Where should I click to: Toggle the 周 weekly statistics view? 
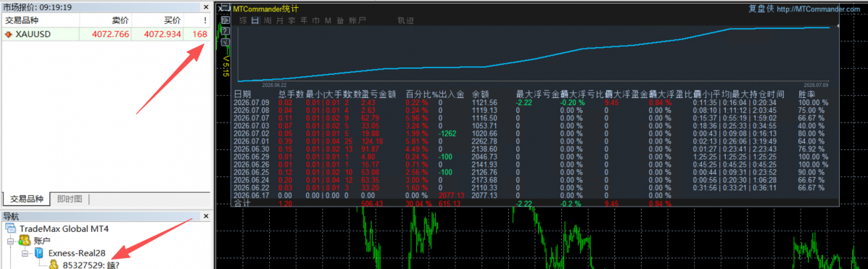click(x=268, y=20)
